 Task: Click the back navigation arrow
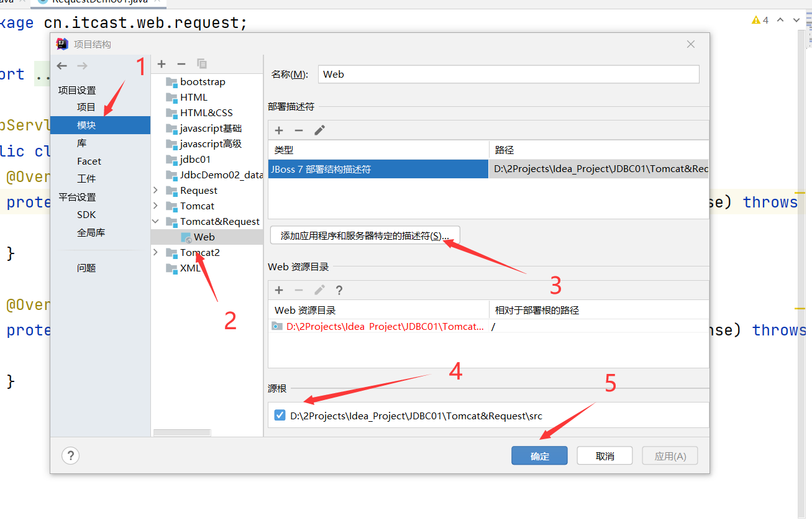pos(62,66)
